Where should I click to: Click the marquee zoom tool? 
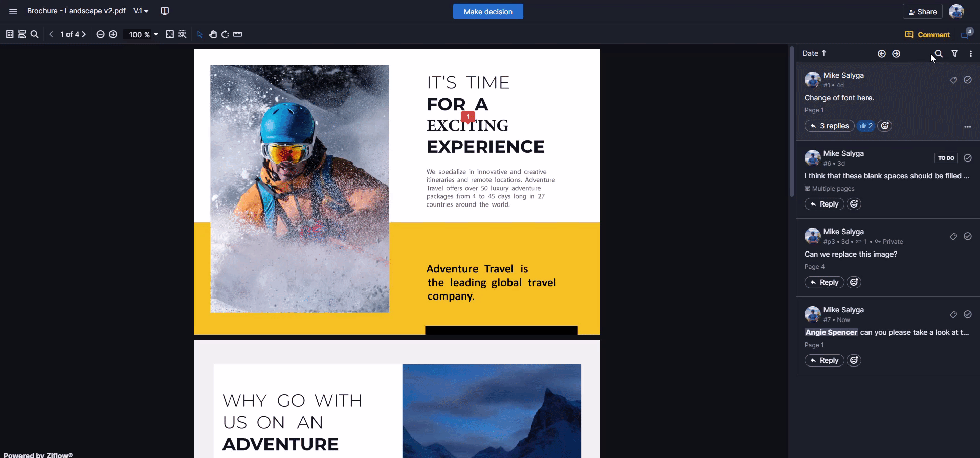182,34
